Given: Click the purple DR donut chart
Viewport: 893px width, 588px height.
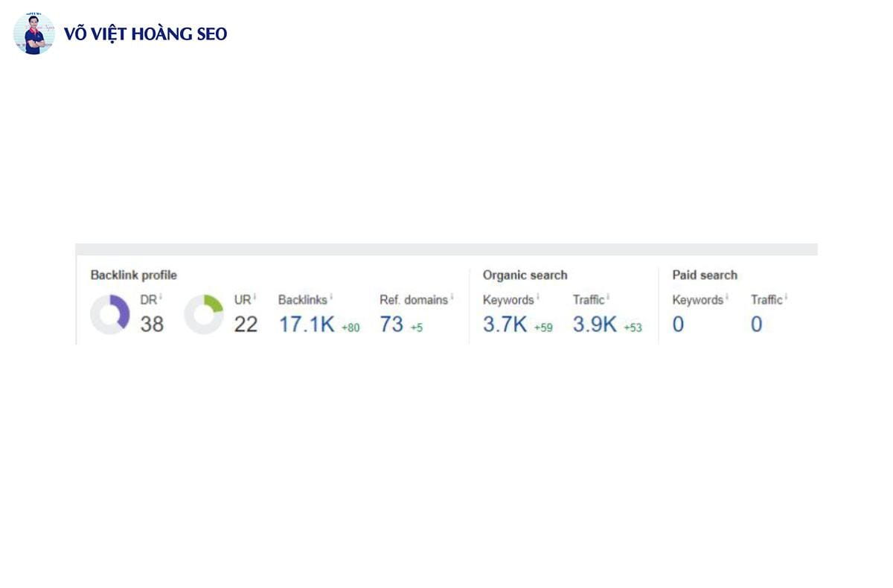Looking at the screenshot, I should (x=110, y=314).
